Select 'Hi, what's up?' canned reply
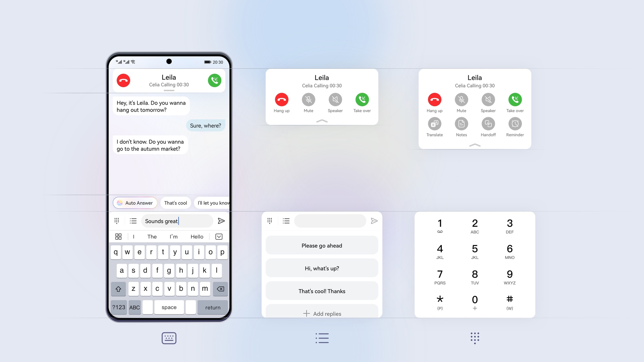 point(322,268)
